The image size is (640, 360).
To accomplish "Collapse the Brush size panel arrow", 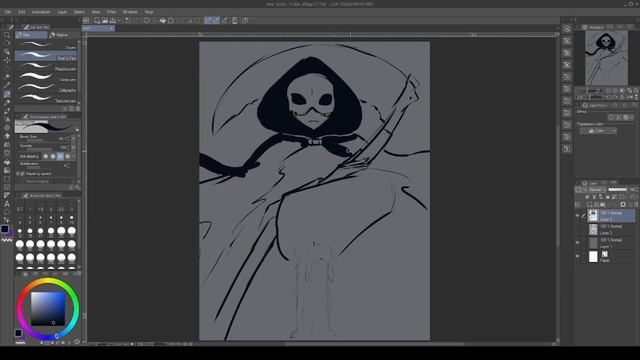I will 18,196.
